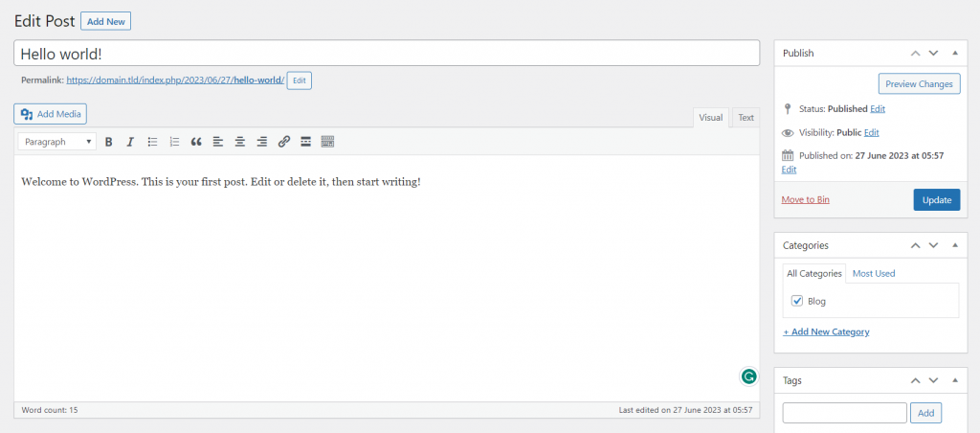The width and height of the screenshot is (980, 433).
Task: Insert a numbered list
Action: point(174,142)
